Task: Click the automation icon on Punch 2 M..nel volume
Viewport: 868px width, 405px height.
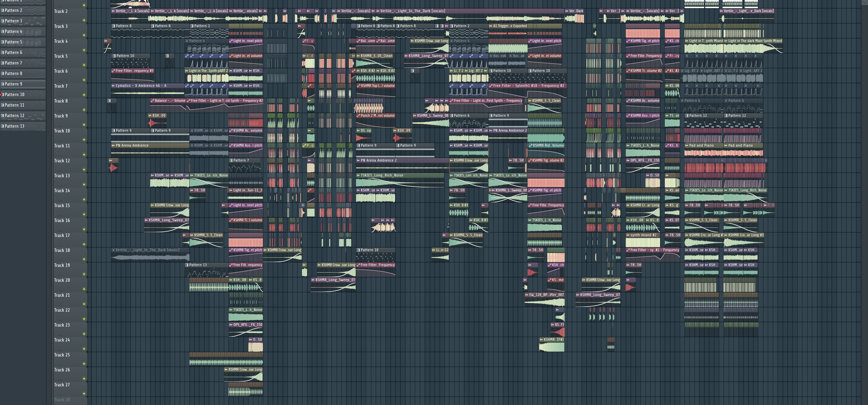Action: [x=358, y=115]
